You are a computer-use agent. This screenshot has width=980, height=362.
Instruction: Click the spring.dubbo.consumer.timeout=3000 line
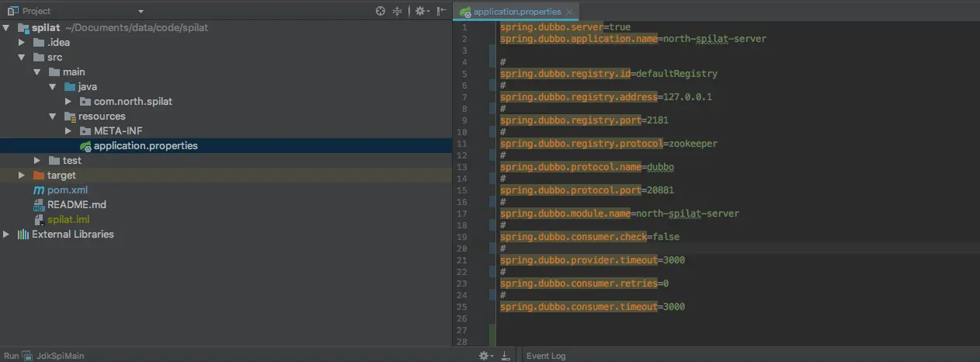pyautogui.click(x=593, y=307)
